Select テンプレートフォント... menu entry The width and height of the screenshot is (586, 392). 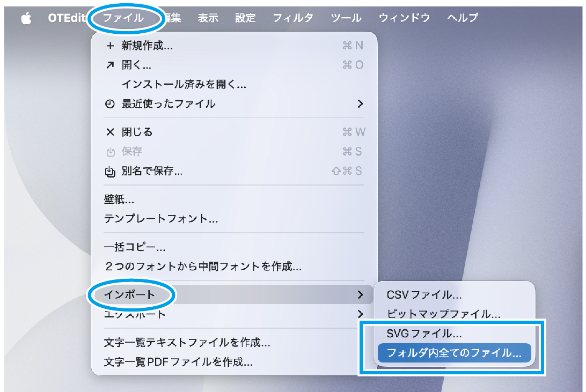[x=160, y=219]
